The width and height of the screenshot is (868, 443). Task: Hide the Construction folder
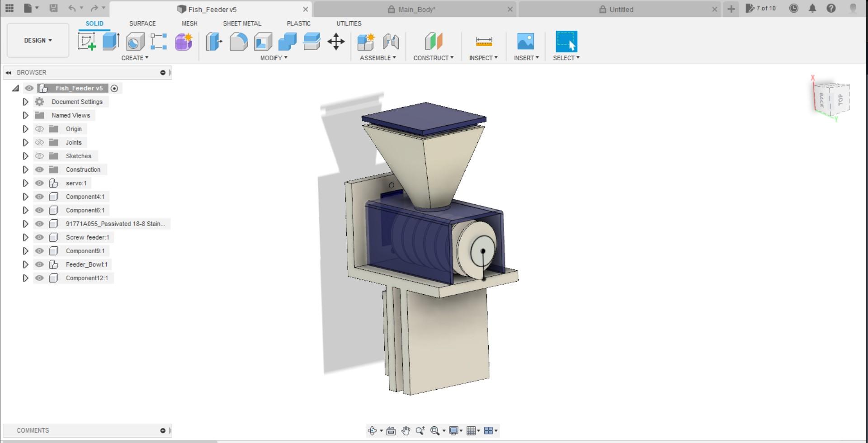39,170
